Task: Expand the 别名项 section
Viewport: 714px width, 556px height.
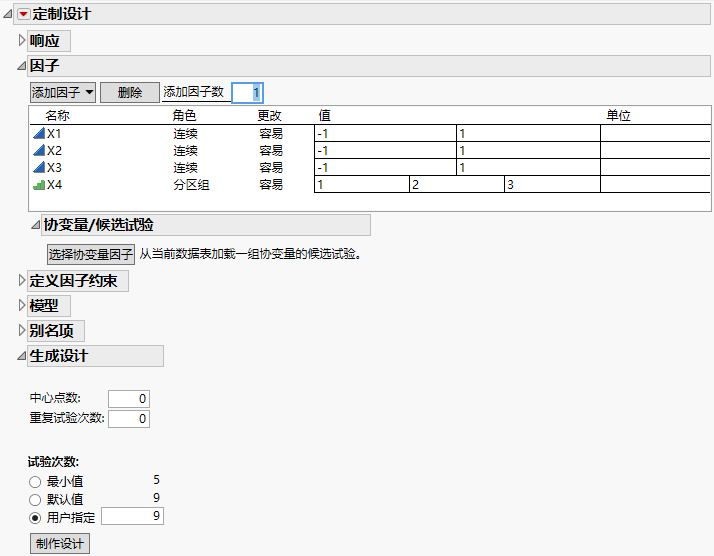Action: coord(21,330)
